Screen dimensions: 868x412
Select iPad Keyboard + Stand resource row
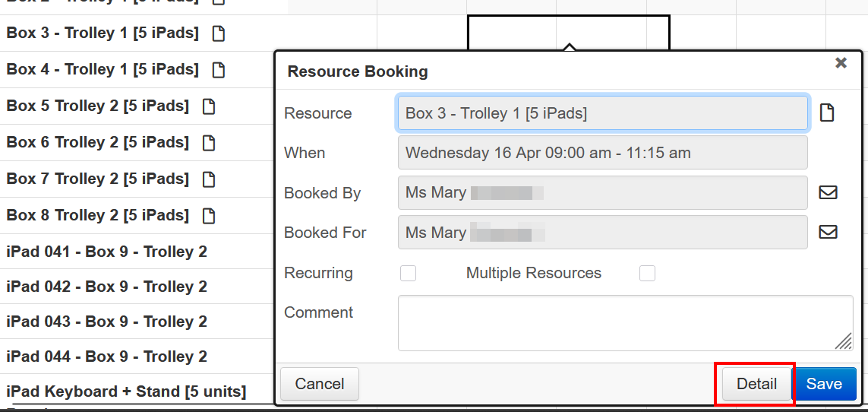126,391
